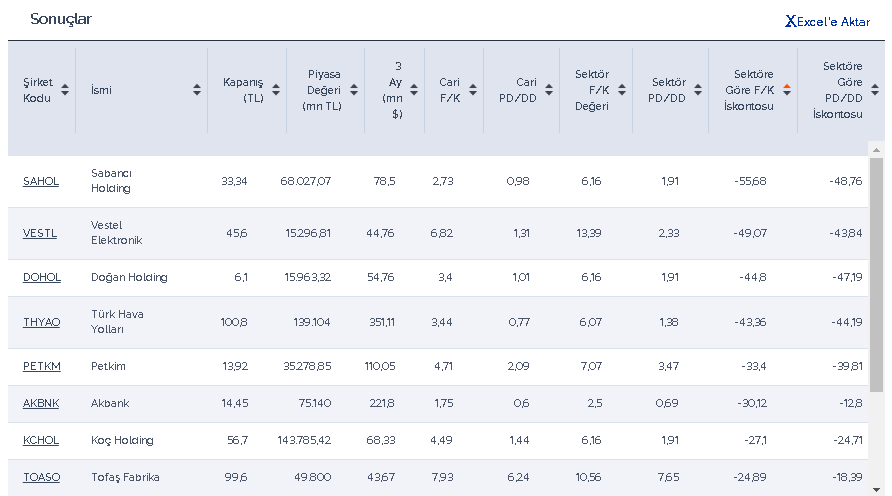The height and width of the screenshot is (496, 892).
Task: Toggle Sektöre Göre F/K İskontosu sort
Action: pos(787,90)
